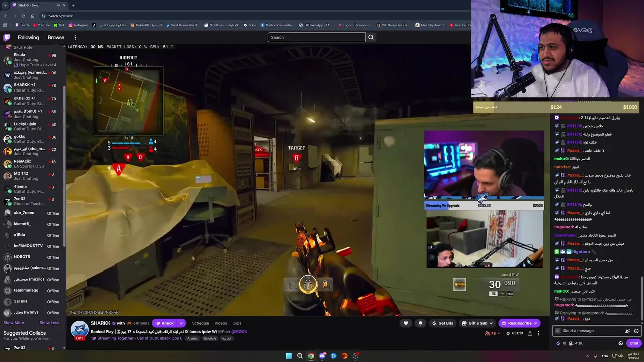
Task: Open the Kick bookmark
Action: (x=59, y=25)
